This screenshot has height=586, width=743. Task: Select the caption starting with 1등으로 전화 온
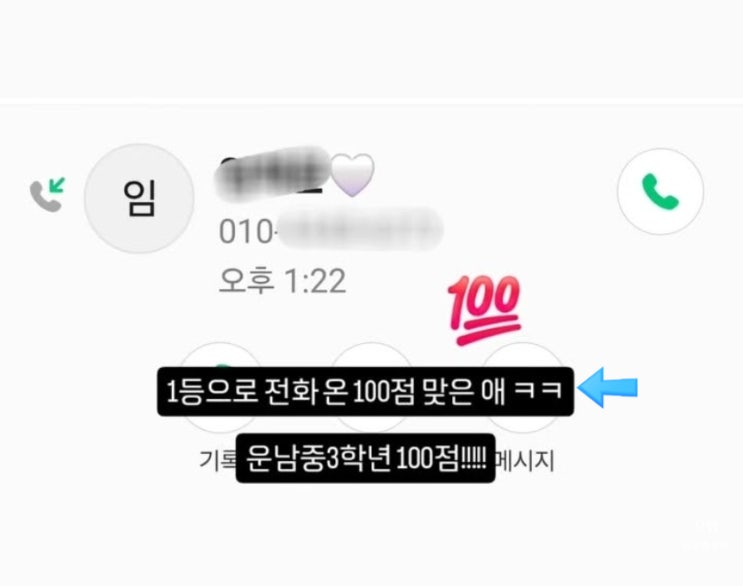tap(365, 392)
